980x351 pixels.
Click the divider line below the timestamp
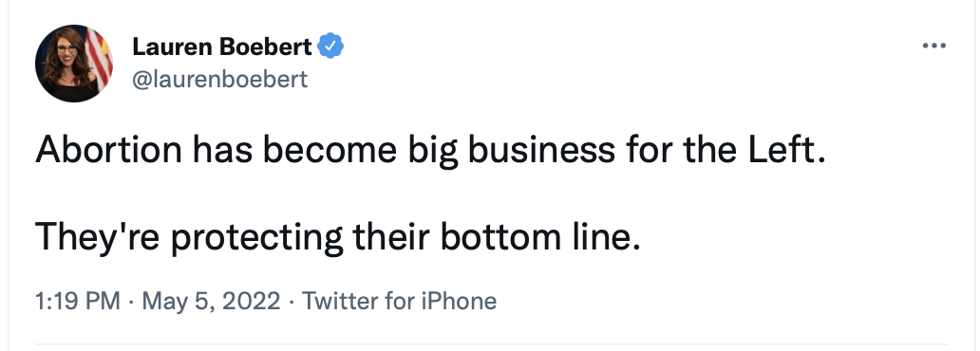tap(491, 343)
